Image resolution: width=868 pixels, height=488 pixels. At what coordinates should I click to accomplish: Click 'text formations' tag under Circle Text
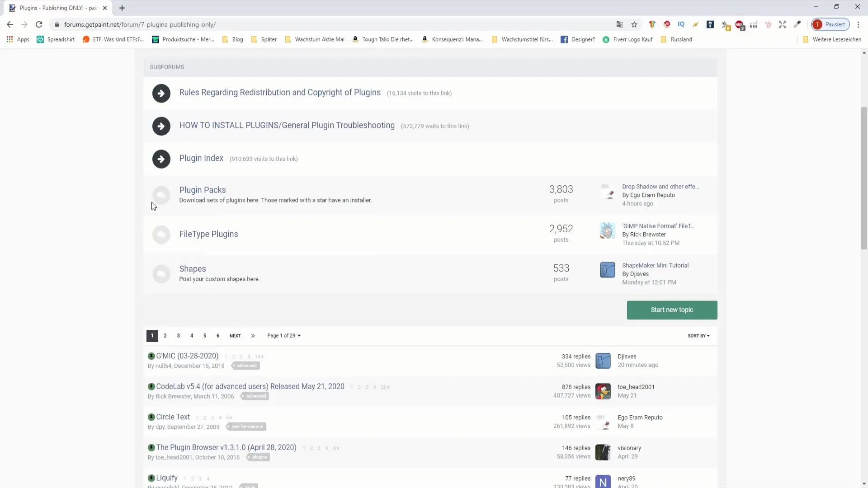coord(246,427)
